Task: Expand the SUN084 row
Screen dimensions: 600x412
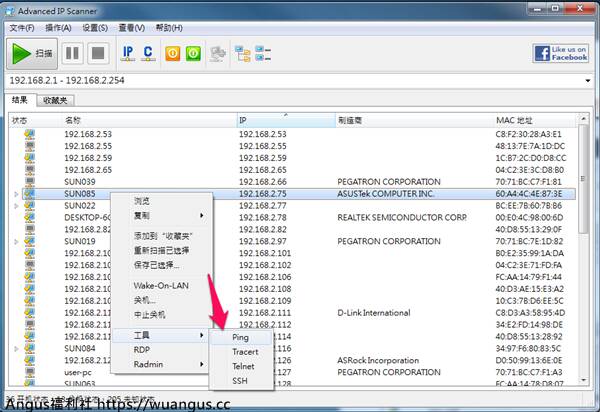Action: click(16, 349)
